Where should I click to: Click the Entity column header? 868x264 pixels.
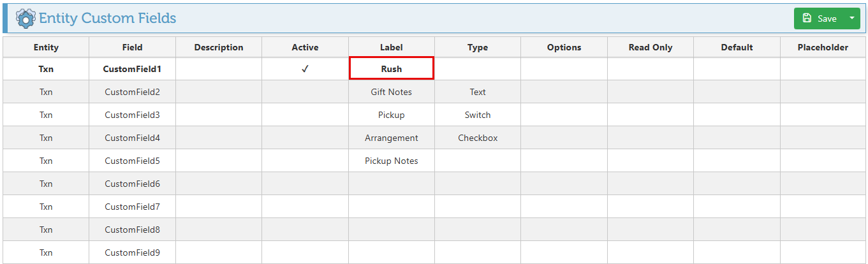[x=46, y=47]
